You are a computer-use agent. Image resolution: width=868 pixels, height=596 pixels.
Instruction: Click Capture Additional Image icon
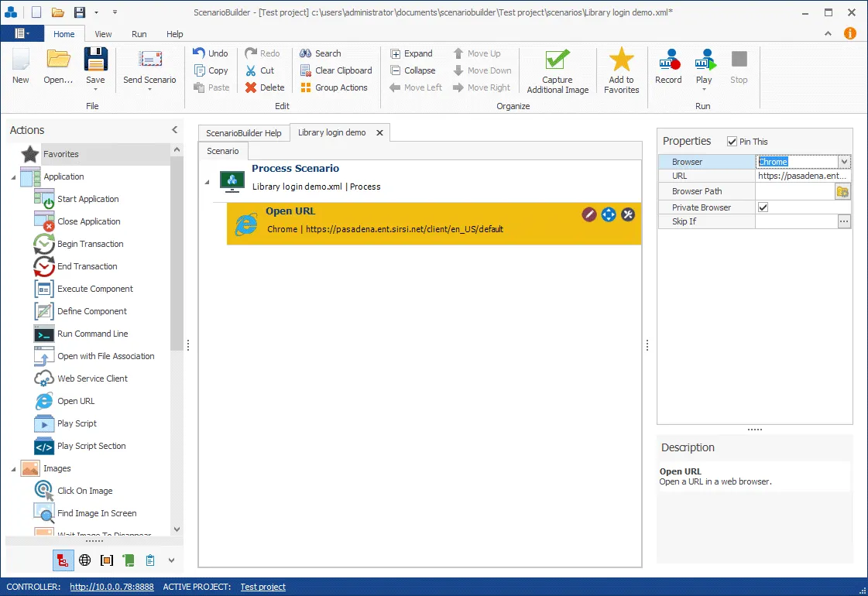[557, 60]
